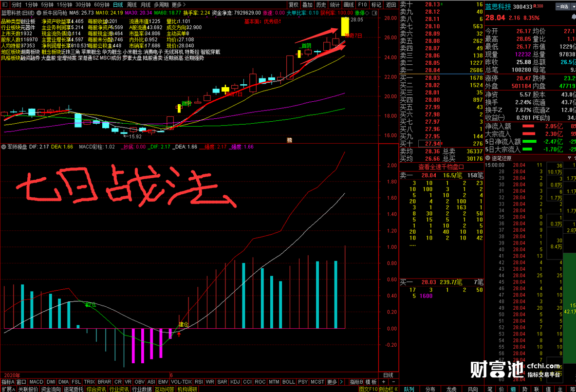Screen dimensions: 576x392
Task: Switch to 分布 tab at bottom right
Action: (x=430, y=389)
